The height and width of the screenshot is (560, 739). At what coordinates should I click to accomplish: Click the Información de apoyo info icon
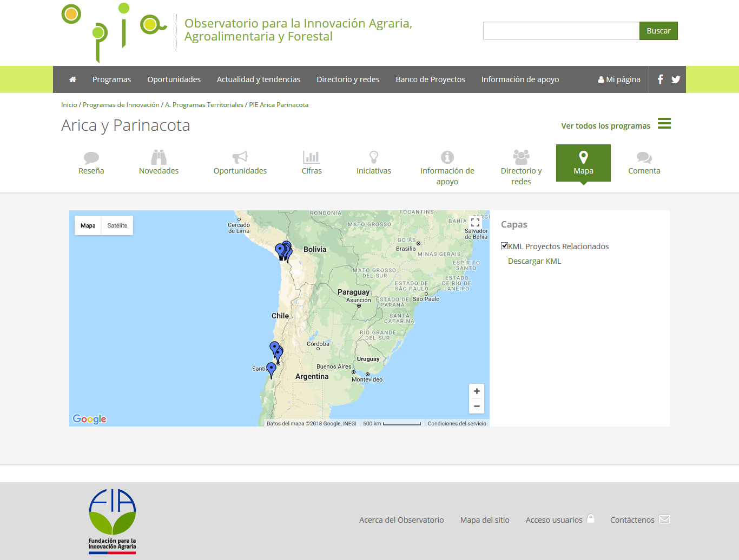(x=447, y=157)
